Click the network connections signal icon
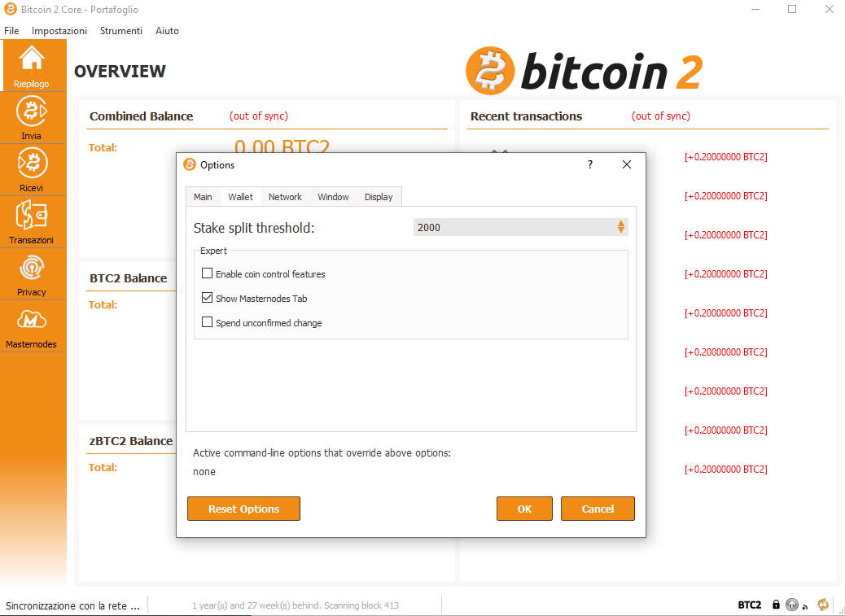Viewport: 845px width, 616px height. click(805, 606)
